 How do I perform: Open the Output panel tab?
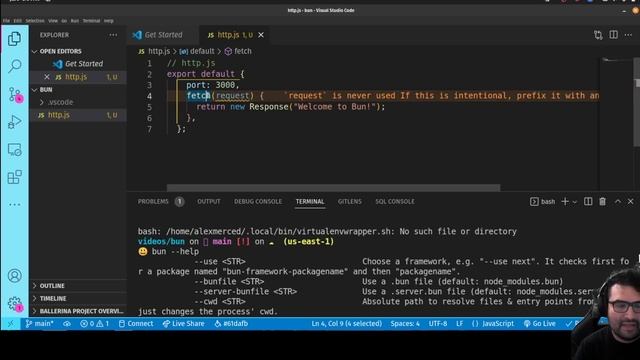(209, 202)
